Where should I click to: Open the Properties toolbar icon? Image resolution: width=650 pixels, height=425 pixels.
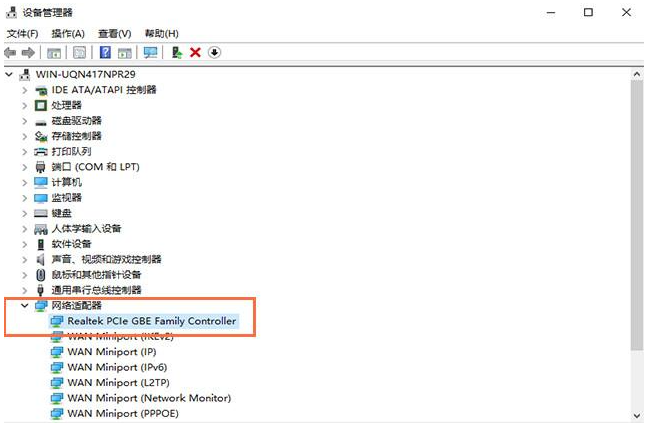point(79,53)
